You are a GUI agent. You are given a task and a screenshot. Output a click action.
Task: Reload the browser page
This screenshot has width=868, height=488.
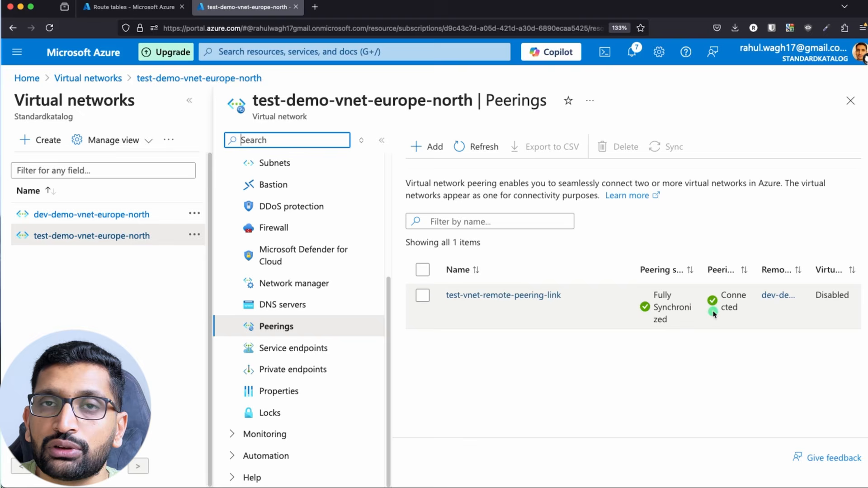pyautogui.click(x=49, y=28)
